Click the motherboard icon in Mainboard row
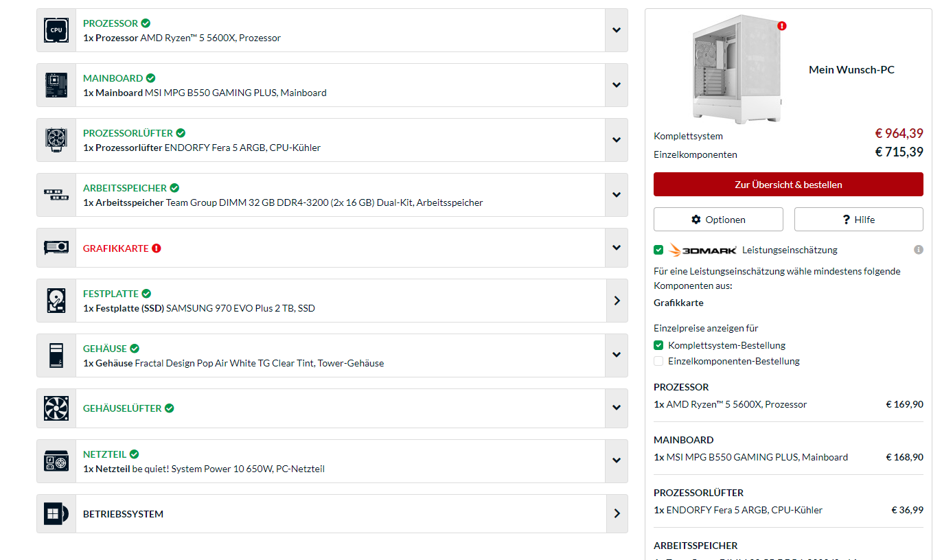This screenshot has height=560, width=942. (x=56, y=85)
